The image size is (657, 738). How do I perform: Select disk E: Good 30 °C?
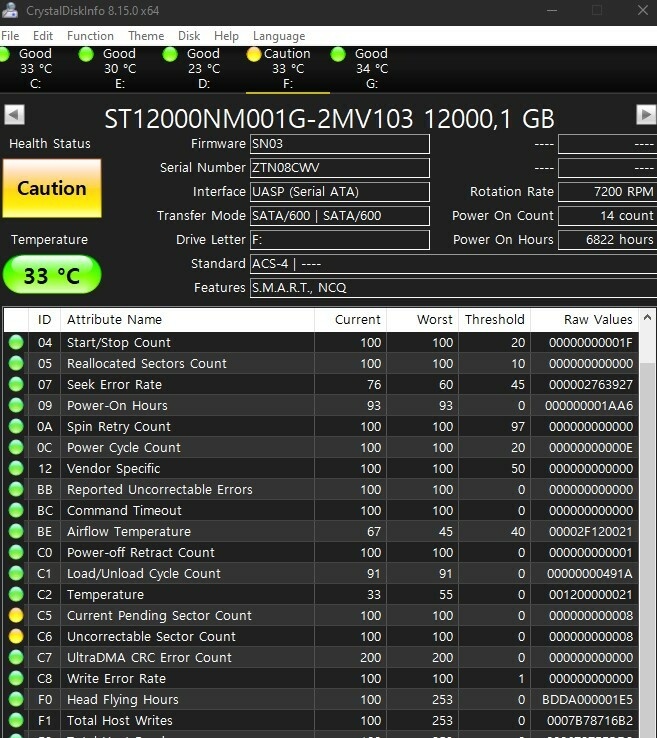point(113,69)
